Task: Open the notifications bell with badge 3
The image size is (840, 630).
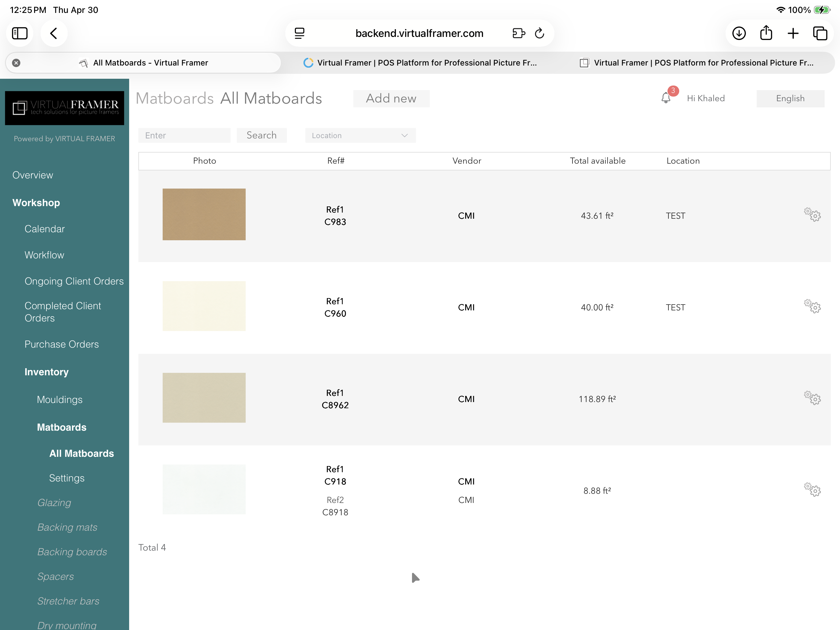Action: pyautogui.click(x=667, y=97)
